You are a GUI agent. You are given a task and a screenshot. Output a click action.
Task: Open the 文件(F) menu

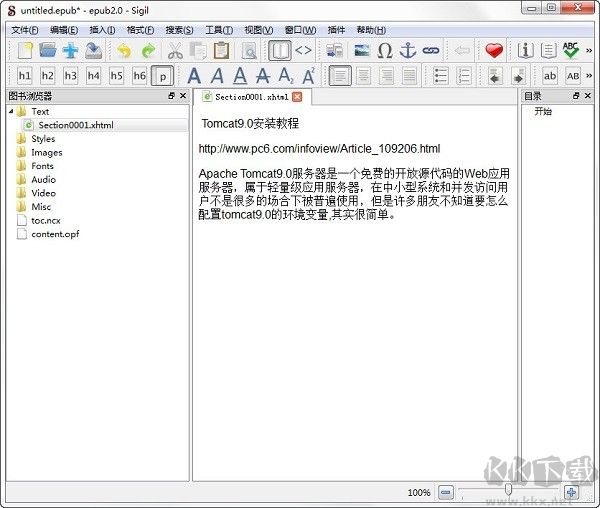click(x=24, y=30)
